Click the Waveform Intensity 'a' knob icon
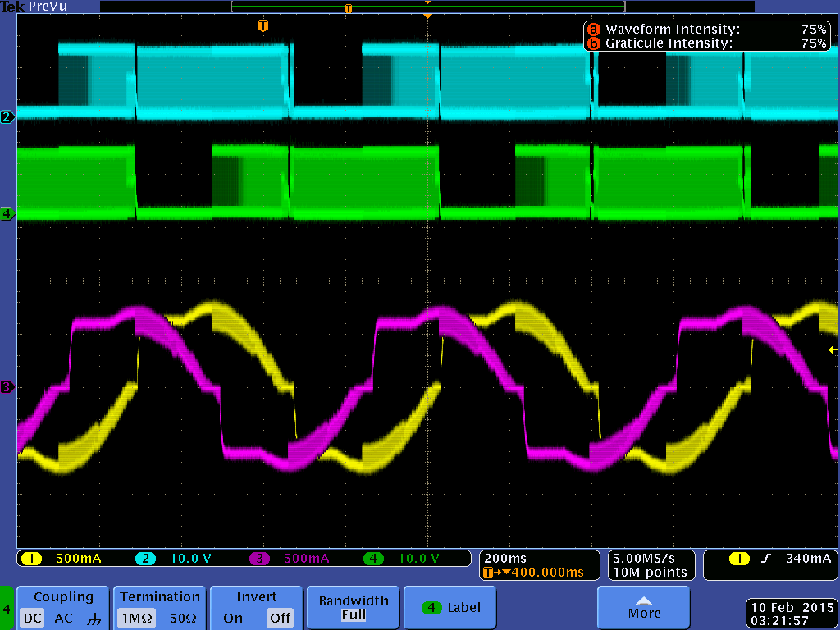Screen dimensions: 840x630 (x=592, y=30)
